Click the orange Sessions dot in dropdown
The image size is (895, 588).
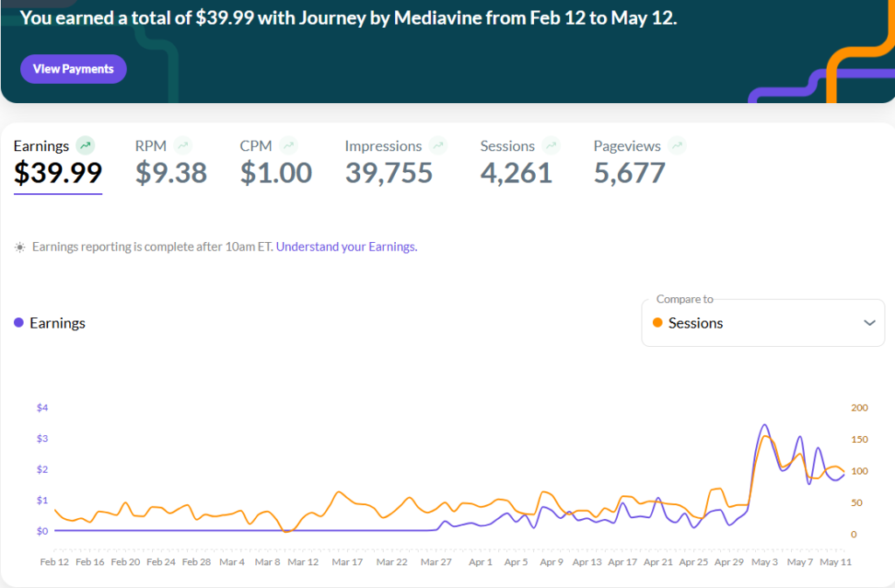(657, 322)
